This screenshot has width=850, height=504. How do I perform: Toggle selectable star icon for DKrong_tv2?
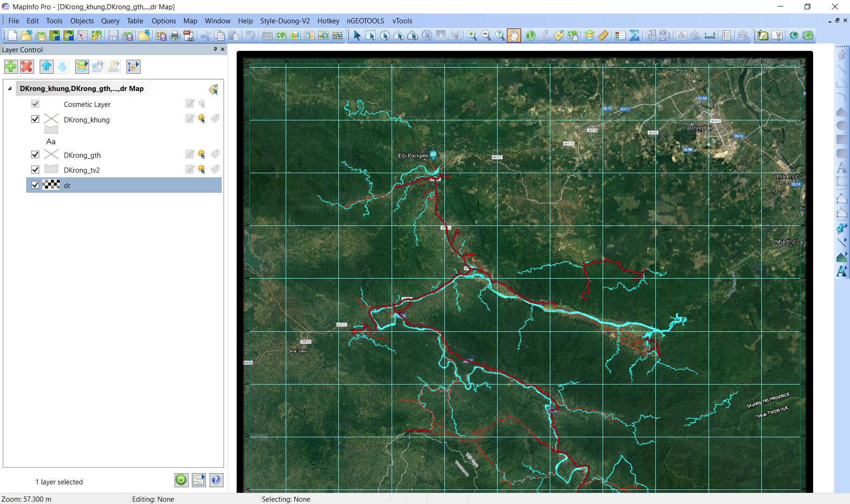[x=201, y=169]
